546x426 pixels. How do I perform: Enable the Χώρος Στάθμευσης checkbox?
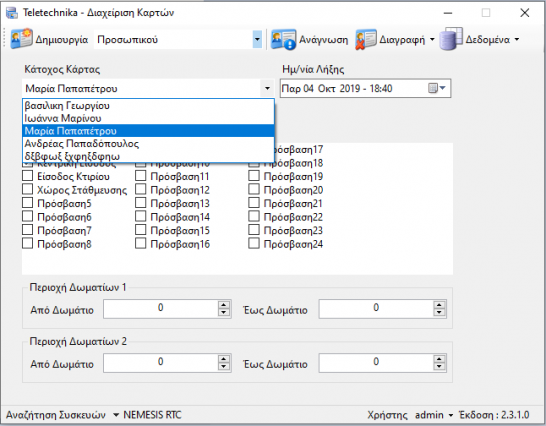28,189
